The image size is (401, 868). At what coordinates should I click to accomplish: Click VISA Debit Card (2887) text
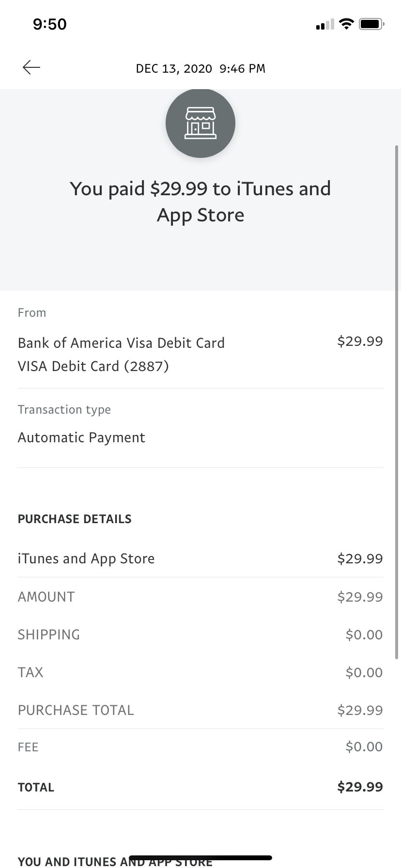pos(93,366)
